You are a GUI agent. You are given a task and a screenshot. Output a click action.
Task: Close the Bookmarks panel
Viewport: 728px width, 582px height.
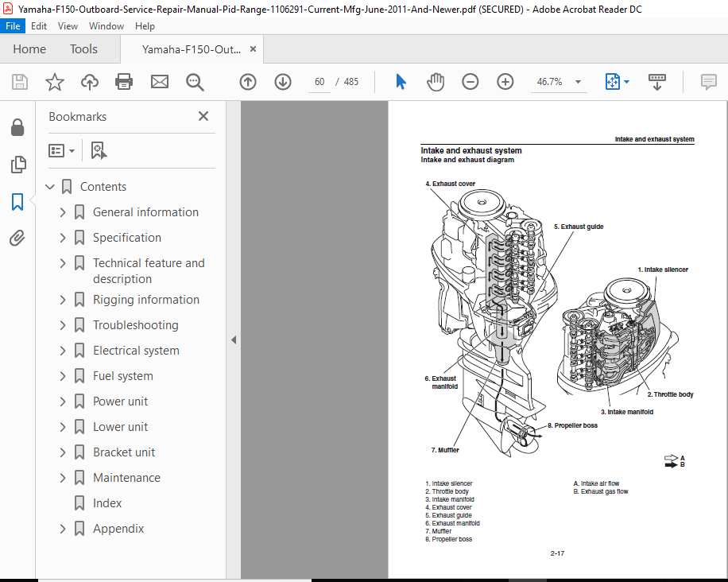tap(203, 116)
